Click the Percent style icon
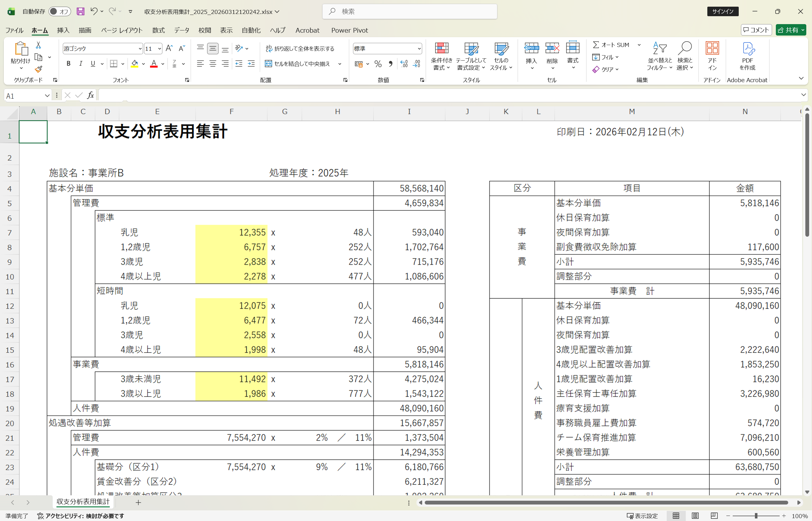The height and width of the screenshot is (521, 812). [378, 63]
